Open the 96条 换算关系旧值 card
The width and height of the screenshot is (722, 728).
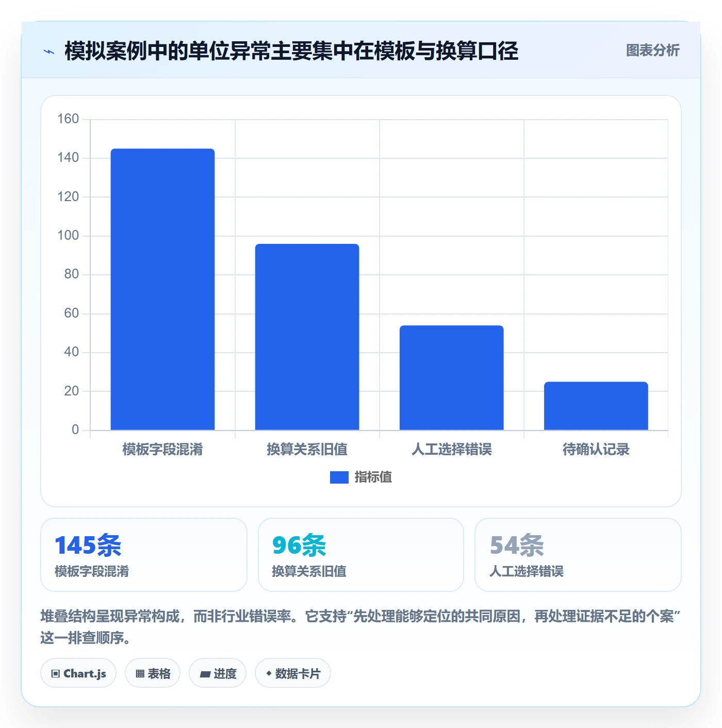pyautogui.click(x=361, y=555)
